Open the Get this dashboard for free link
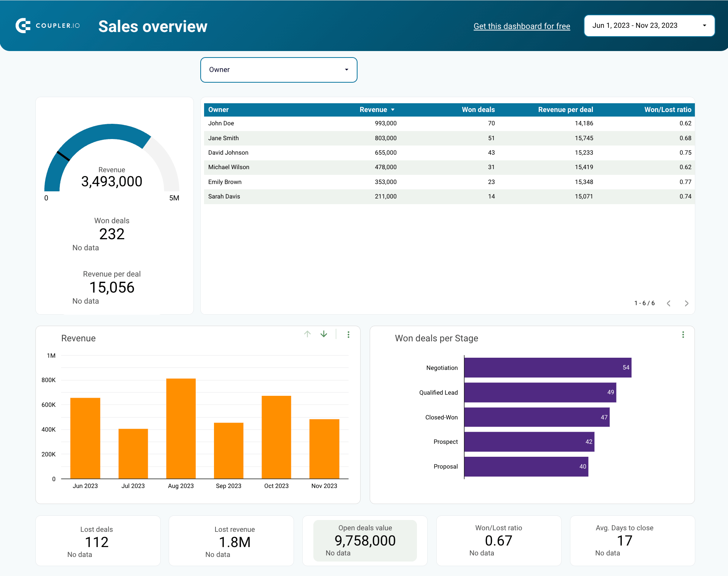 (521, 26)
